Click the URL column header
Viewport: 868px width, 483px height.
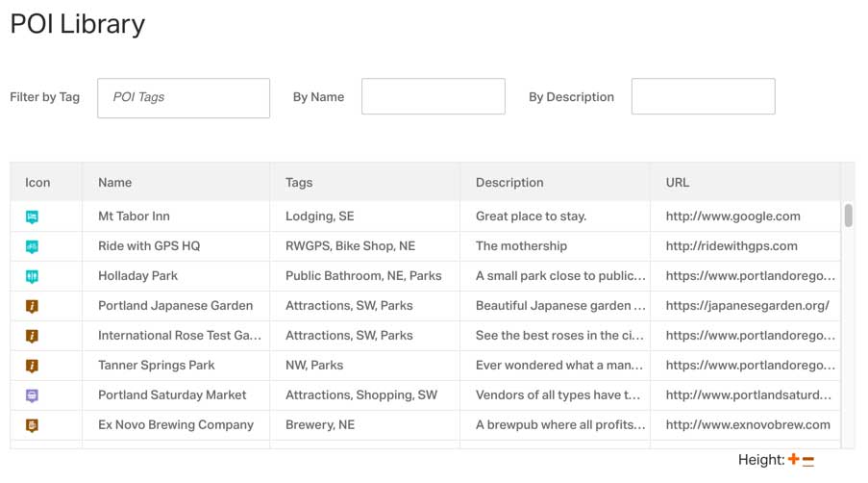pos(677,182)
